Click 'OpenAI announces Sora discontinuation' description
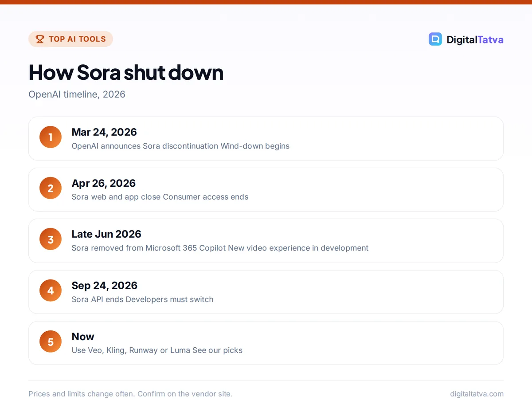Screen dimensions: 532x420 180,146
